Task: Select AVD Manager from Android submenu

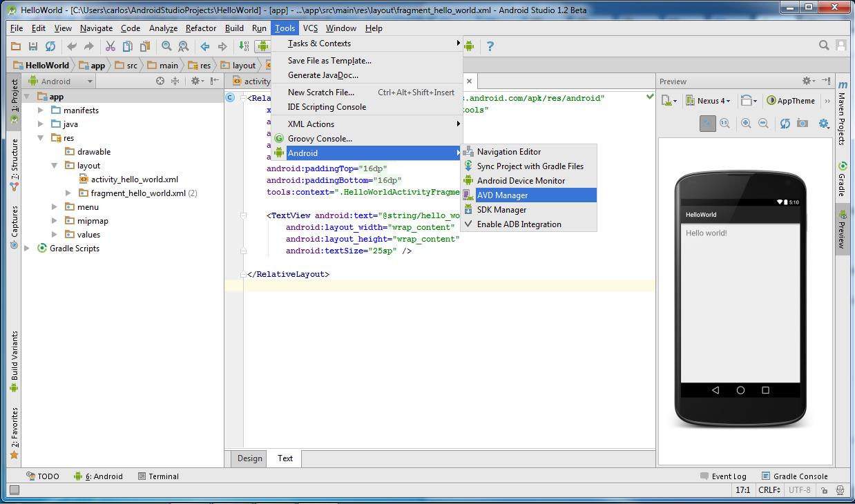Action: click(502, 195)
